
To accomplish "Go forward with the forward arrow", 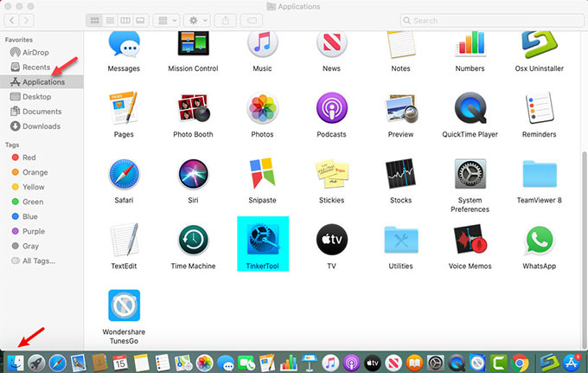I will pyautogui.click(x=26, y=20).
